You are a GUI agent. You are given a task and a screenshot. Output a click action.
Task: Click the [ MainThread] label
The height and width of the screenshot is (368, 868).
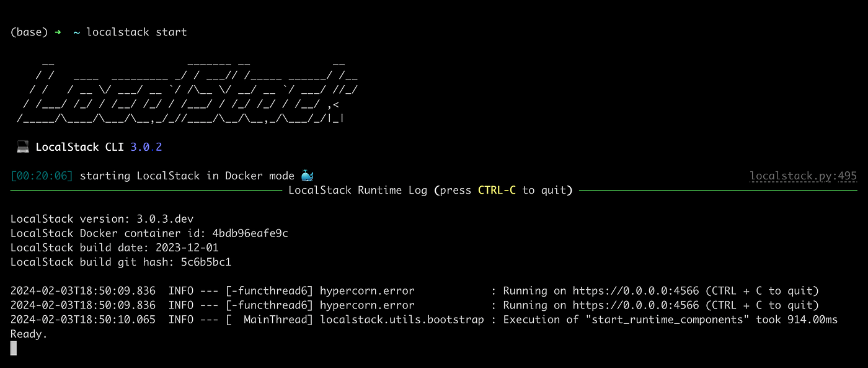coord(270,320)
